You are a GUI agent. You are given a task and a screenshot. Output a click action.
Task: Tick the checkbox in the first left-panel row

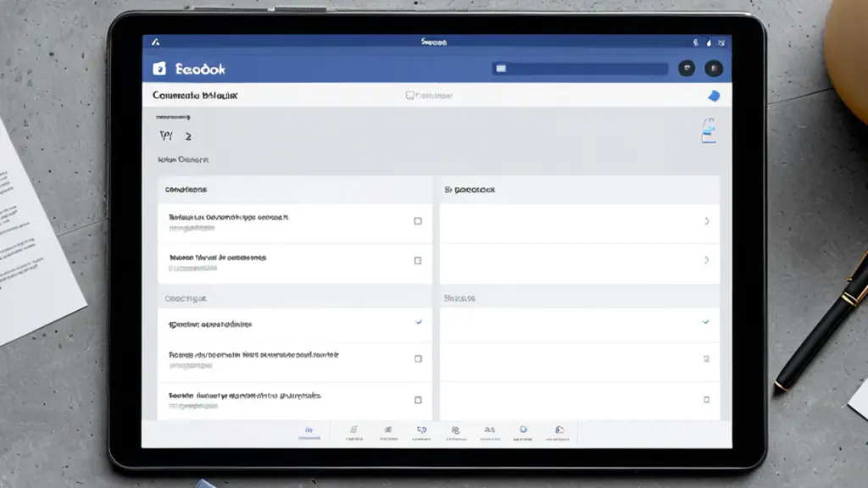point(418,221)
